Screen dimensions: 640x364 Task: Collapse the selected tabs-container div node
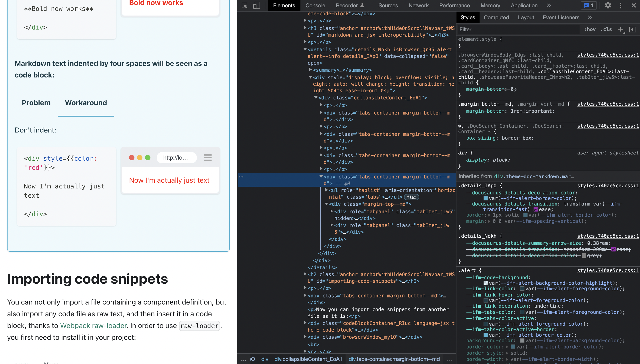click(321, 176)
